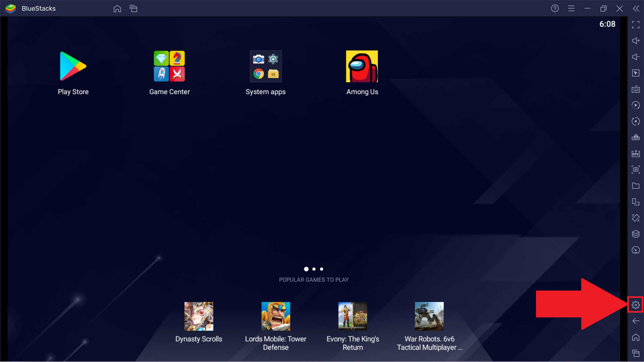Image resolution: width=644 pixels, height=362 pixels.
Task: Open multi-window tabs icon in title bar
Action: coord(133,9)
